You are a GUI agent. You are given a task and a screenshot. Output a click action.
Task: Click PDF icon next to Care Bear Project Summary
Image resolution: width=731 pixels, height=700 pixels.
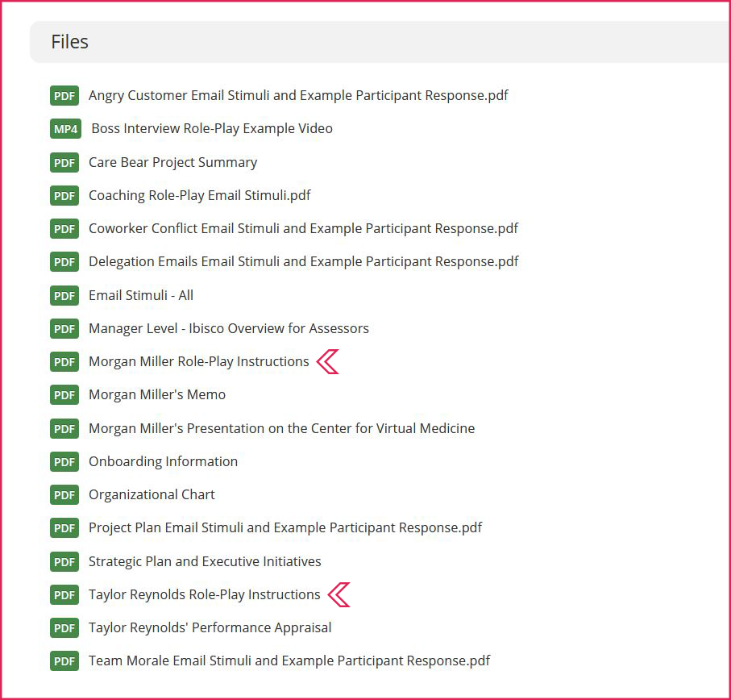coord(64,162)
